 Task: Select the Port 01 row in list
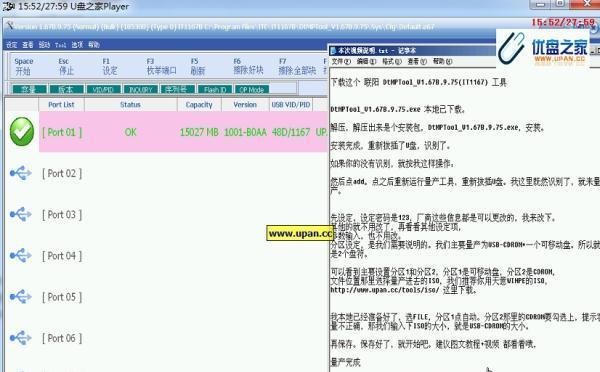pyautogui.click(x=184, y=132)
